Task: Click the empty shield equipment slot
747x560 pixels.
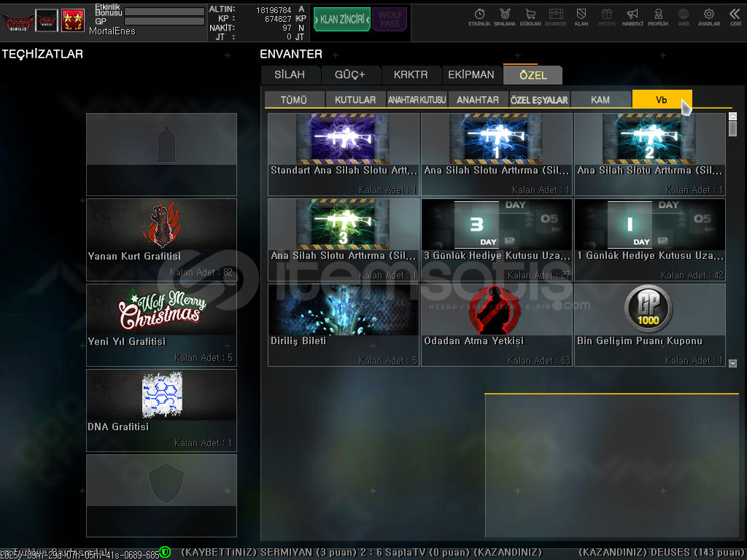Action: (x=161, y=496)
